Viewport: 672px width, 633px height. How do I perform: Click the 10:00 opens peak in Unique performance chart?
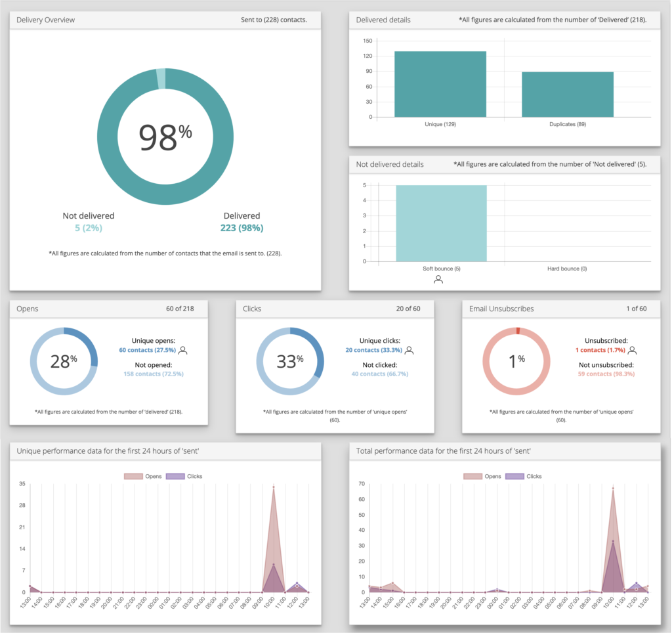(274, 487)
